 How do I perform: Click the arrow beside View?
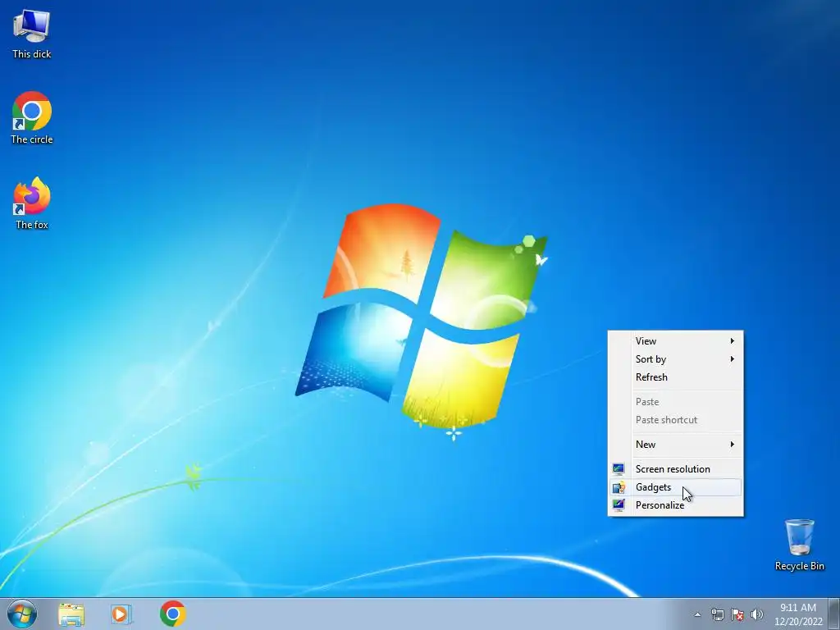pos(733,340)
